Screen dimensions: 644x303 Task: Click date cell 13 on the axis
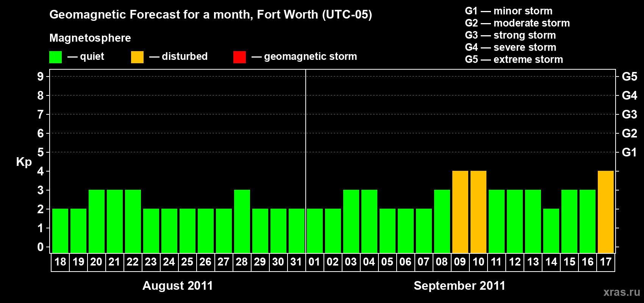(533, 262)
